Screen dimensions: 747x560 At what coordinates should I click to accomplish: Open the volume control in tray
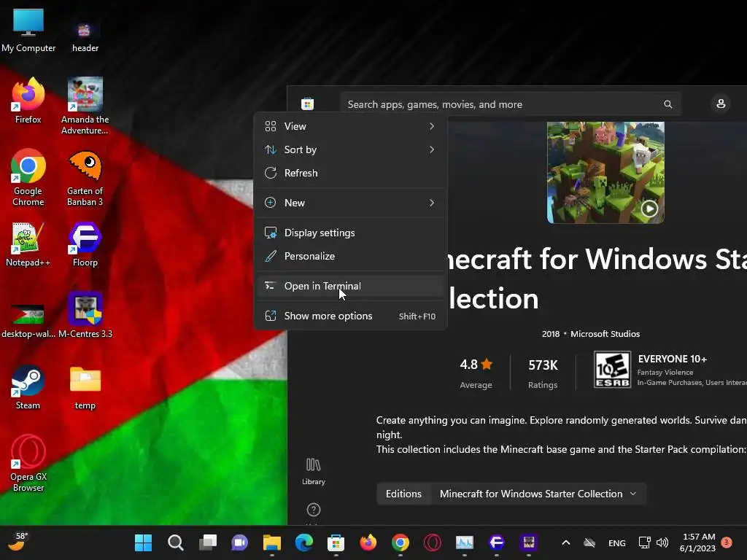click(x=662, y=542)
